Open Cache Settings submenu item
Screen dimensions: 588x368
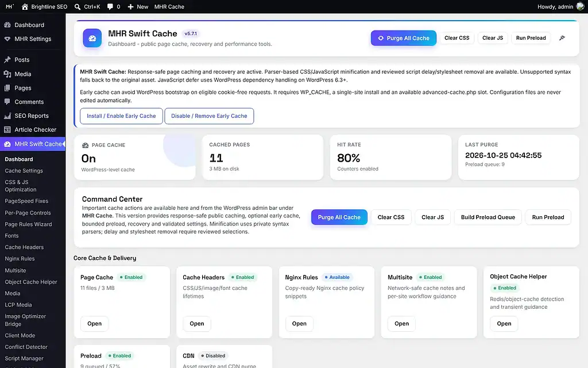[24, 170]
